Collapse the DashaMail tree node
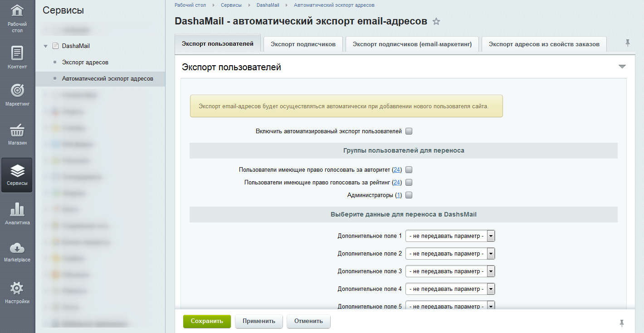Viewport: 644px width, 333px height. (45, 46)
